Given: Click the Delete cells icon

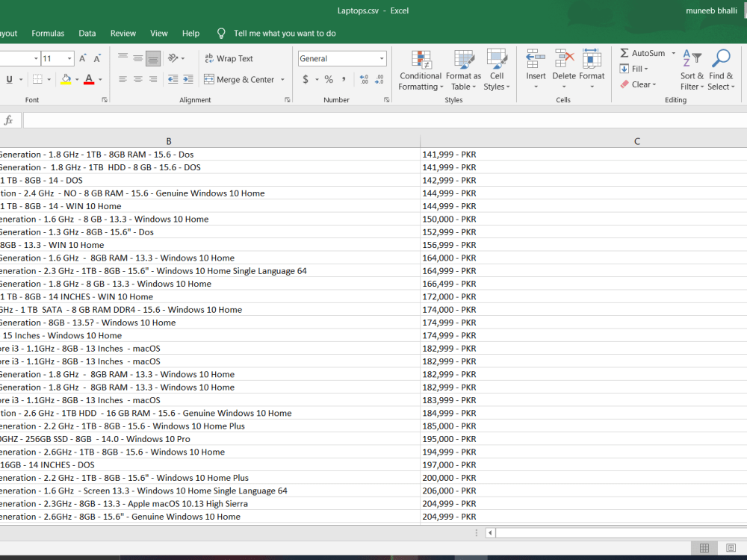Looking at the screenshot, I should click(564, 59).
